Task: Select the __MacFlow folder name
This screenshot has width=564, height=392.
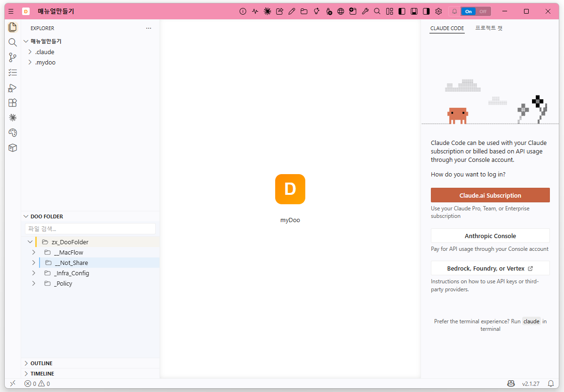Action: (x=69, y=253)
